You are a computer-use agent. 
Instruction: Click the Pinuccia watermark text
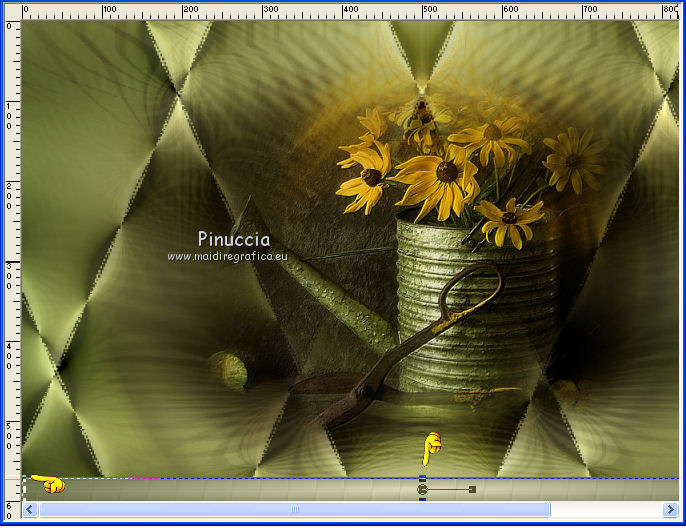coord(233,239)
